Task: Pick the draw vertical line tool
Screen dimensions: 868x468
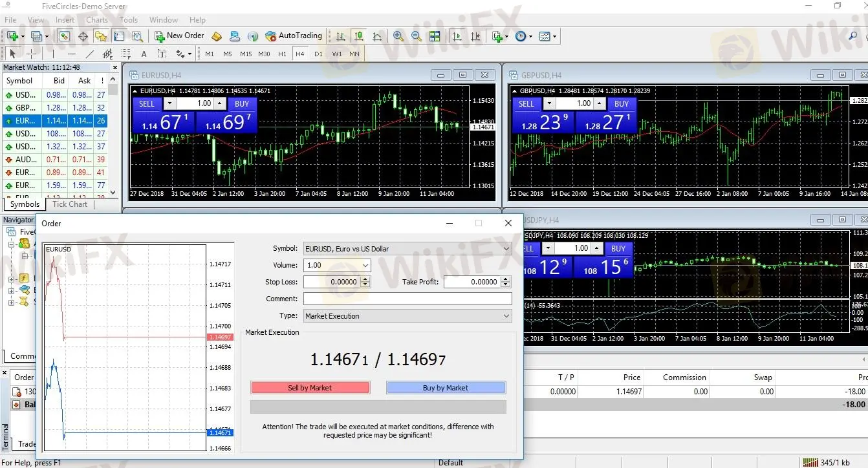Action: coord(54,54)
